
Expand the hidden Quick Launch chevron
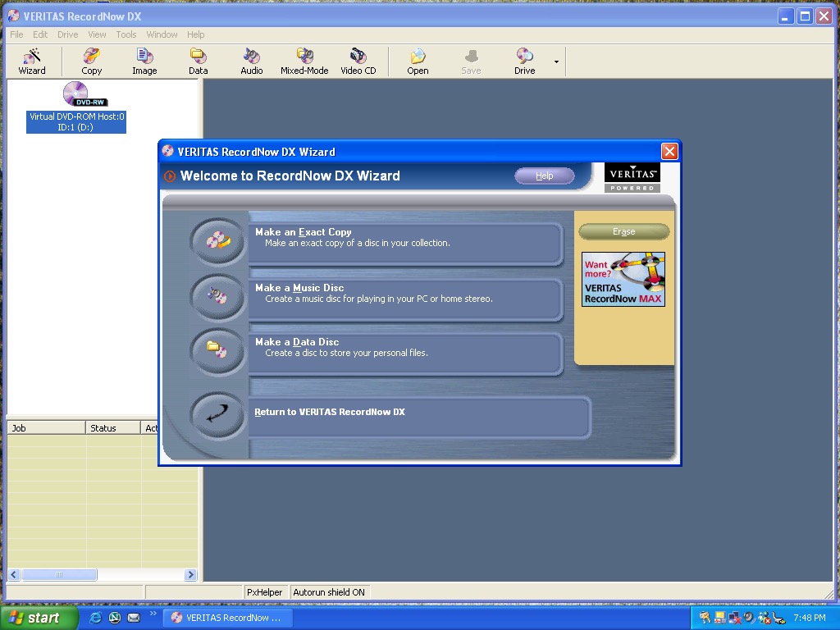[153, 614]
